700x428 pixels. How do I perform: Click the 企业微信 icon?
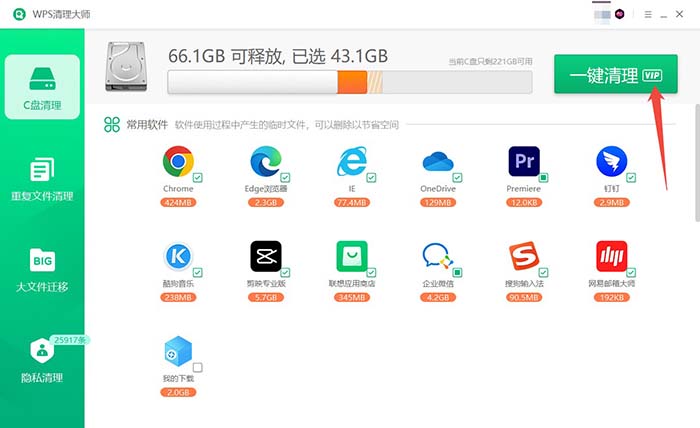pos(438,256)
